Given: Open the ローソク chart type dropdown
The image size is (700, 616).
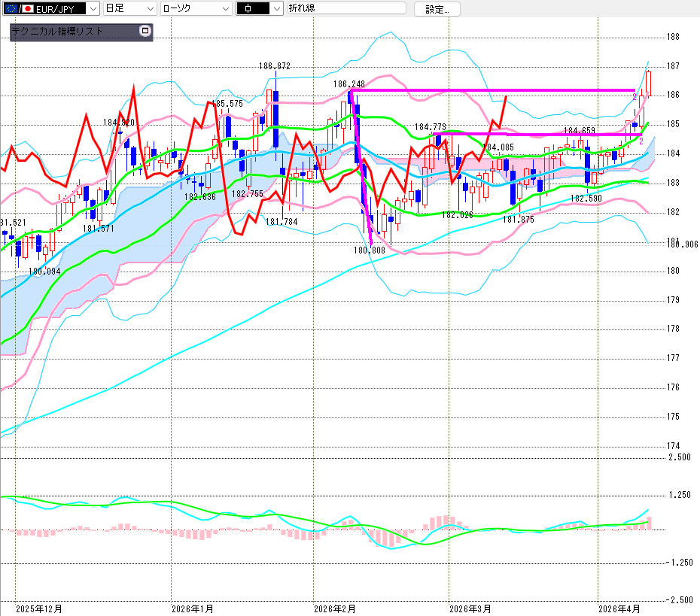Looking at the screenshot, I should [224, 8].
